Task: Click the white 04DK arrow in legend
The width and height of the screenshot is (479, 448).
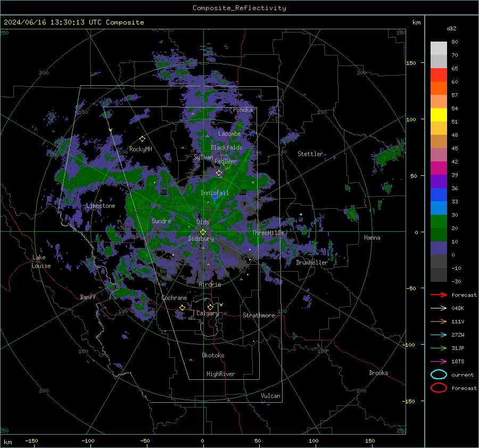Action: click(x=439, y=308)
